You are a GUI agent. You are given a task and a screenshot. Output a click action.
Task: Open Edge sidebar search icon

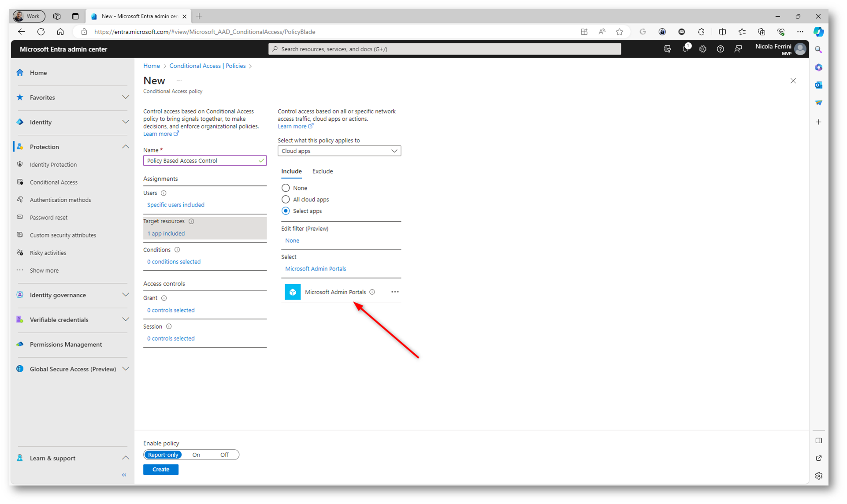pos(818,50)
